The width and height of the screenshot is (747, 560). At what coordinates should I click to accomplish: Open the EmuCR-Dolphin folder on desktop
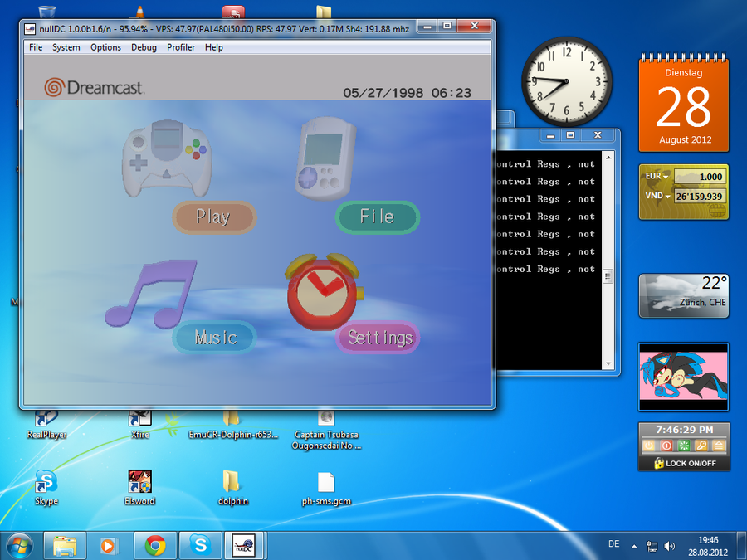pos(233,424)
